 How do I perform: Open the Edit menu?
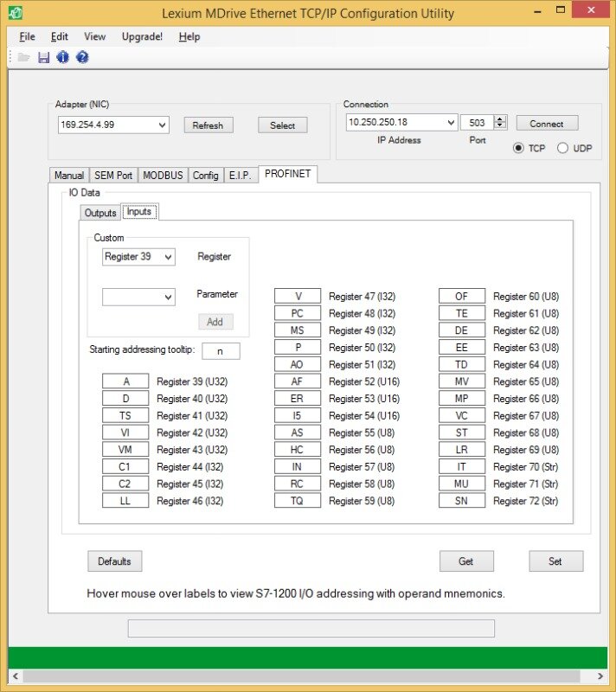[59, 36]
